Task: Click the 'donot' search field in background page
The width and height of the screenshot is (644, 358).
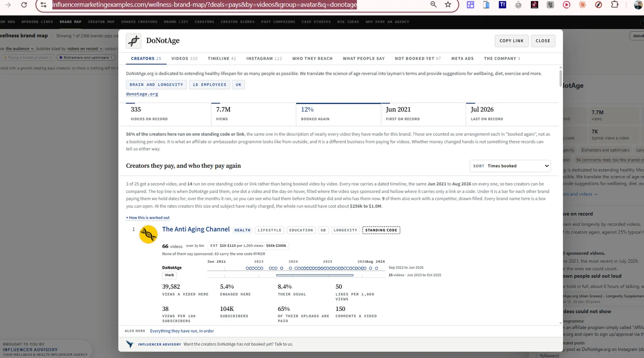Action: [637, 36]
